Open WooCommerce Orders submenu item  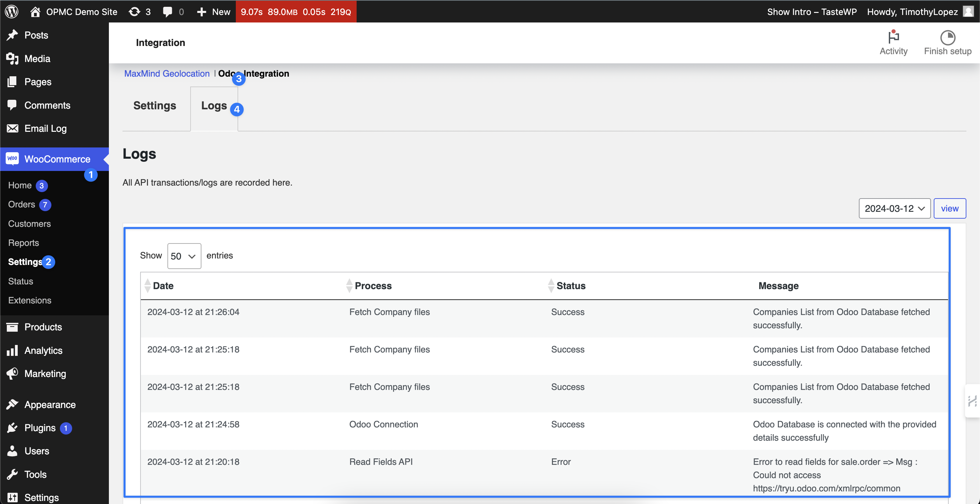pyautogui.click(x=21, y=204)
